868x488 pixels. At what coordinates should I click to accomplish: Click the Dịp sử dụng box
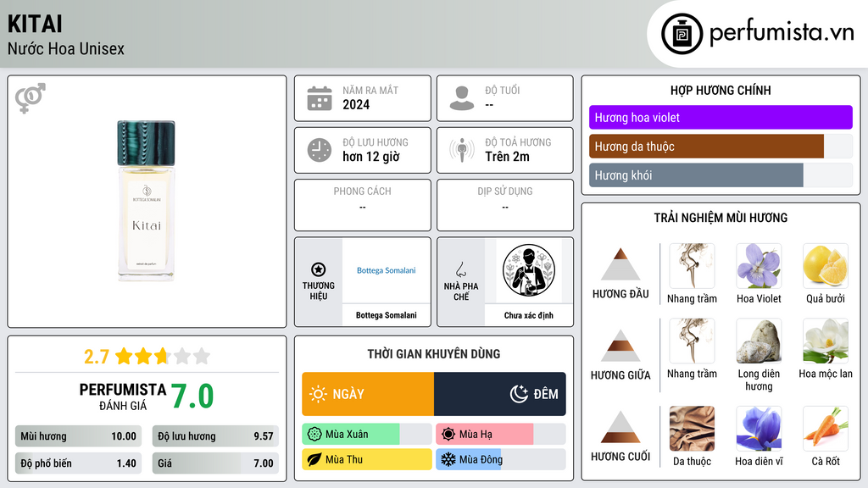[x=505, y=205]
